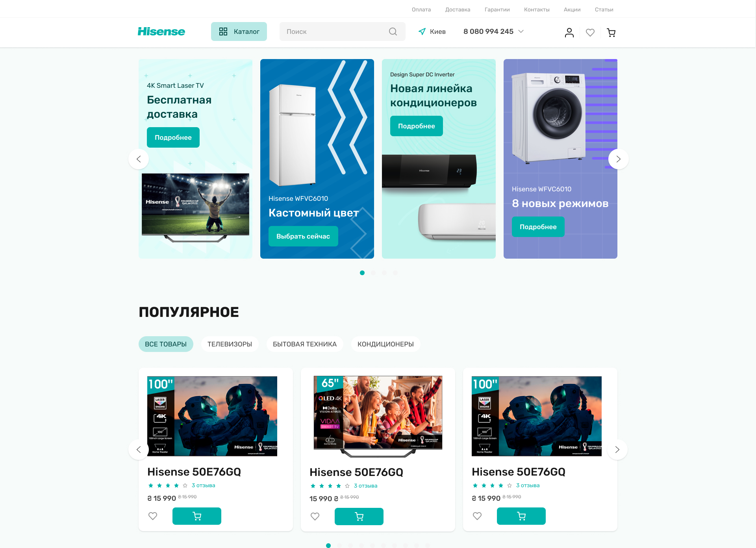Switch to the КОНДИЦИОНЕРЫ tab
The width and height of the screenshot is (756, 548).
click(x=385, y=344)
